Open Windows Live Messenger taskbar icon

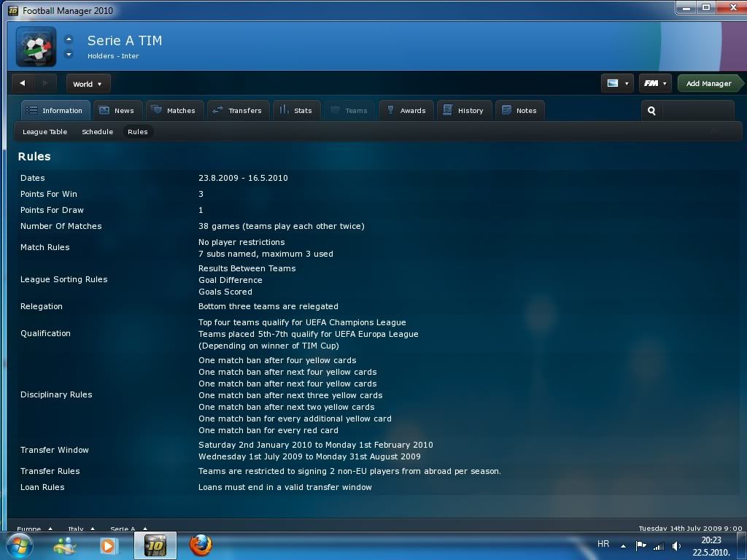(x=64, y=545)
